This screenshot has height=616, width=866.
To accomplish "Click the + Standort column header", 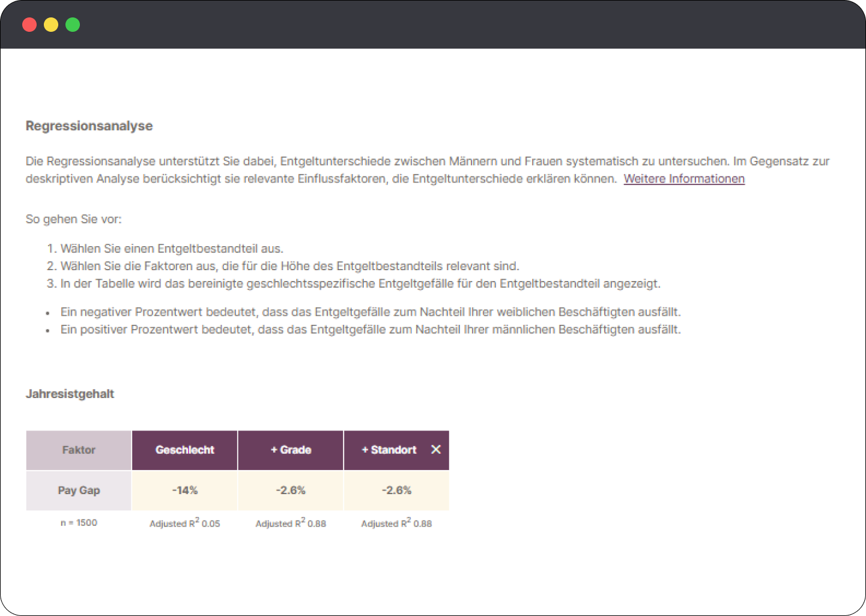I will point(389,450).
